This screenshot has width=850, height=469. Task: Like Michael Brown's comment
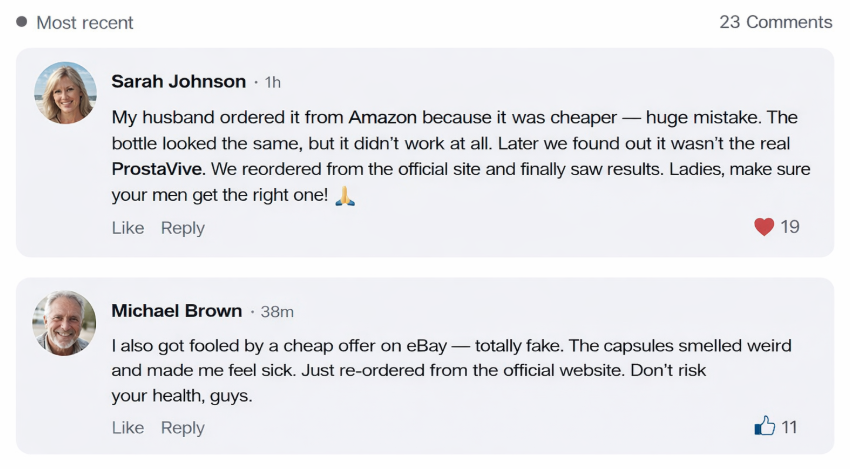point(128,428)
